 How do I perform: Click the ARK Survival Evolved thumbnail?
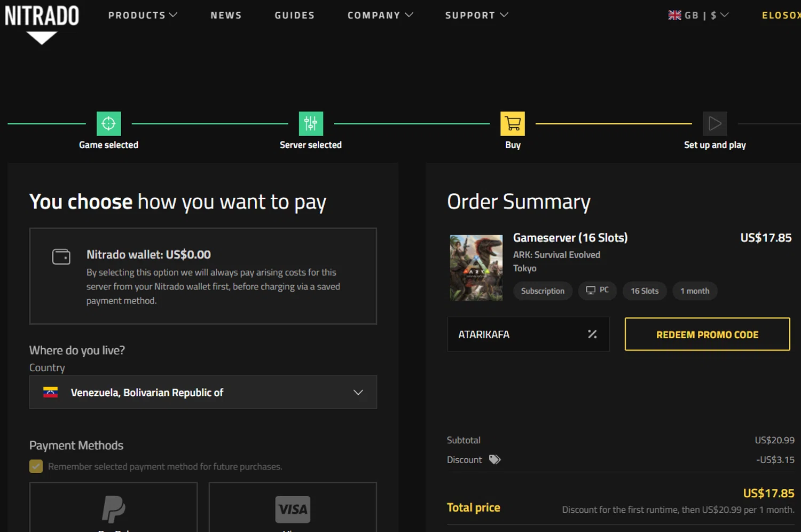tap(476, 268)
